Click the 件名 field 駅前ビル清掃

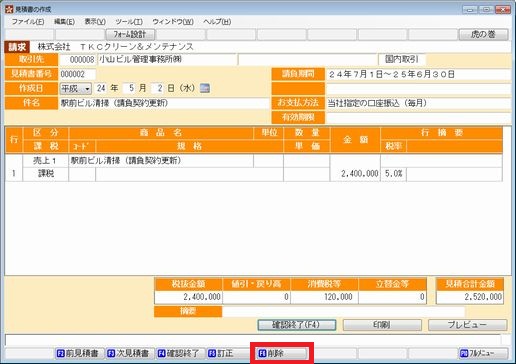[164, 103]
